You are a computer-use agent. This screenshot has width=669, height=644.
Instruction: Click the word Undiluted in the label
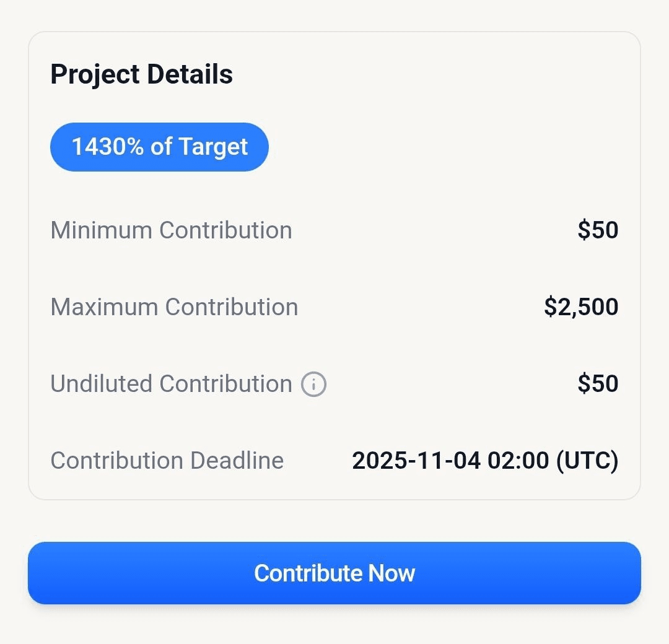(102, 384)
